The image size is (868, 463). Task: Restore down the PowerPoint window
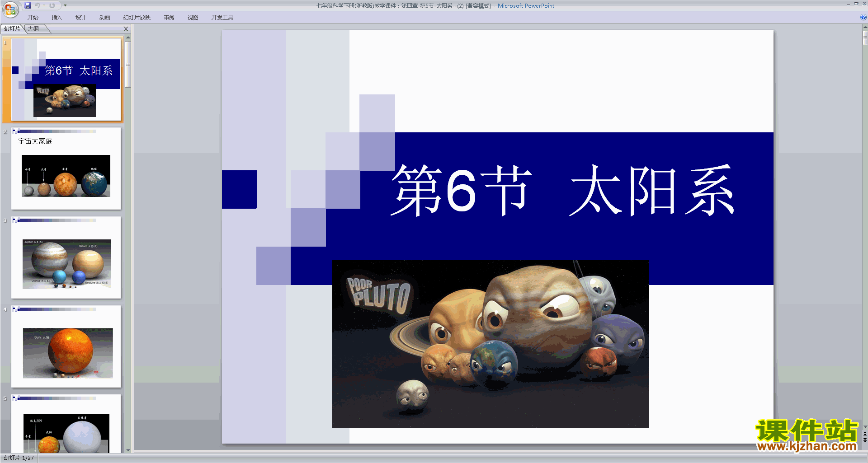pyautogui.click(x=856, y=4)
